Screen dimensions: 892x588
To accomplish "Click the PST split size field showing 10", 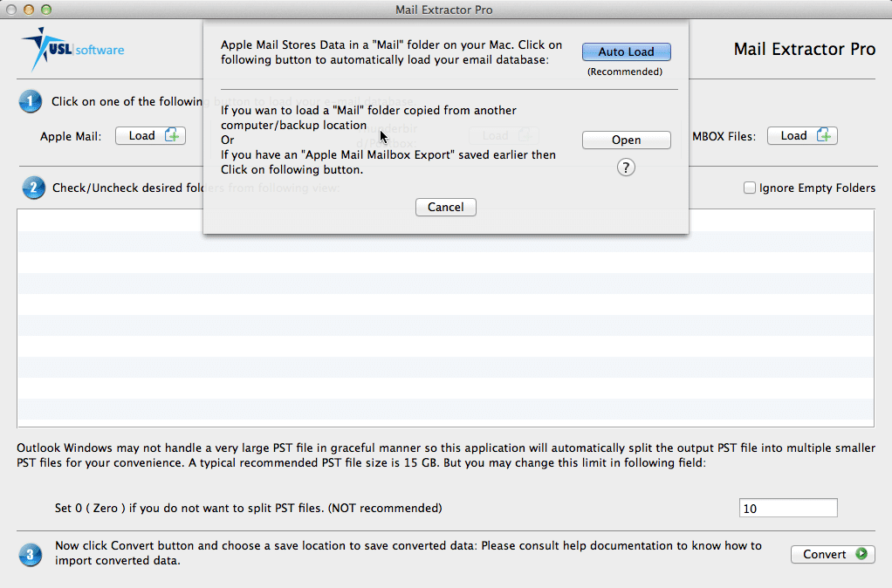I will tap(787, 507).
